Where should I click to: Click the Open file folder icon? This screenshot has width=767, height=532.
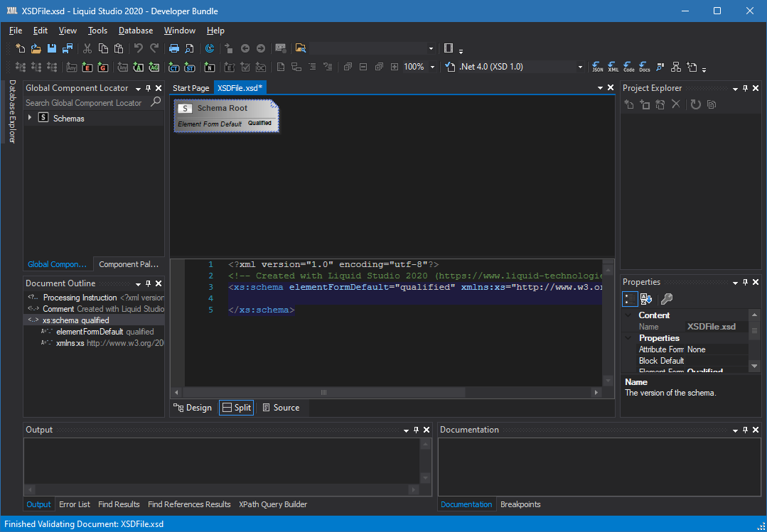pyautogui.click(x=36, y=48)
